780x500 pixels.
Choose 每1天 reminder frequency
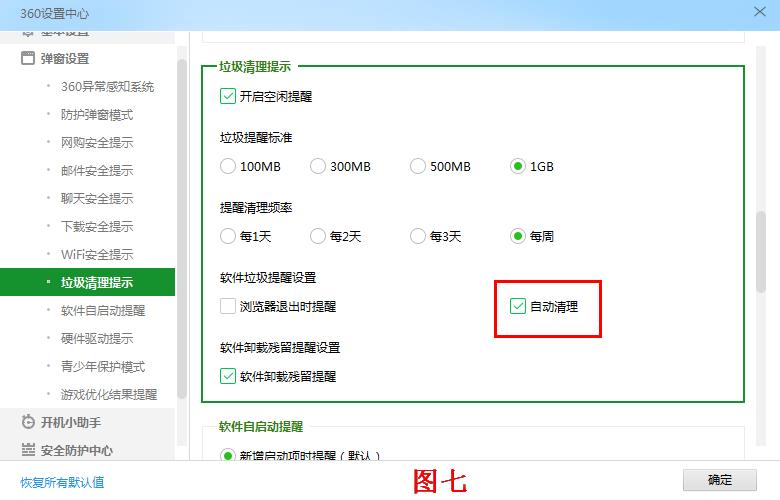[x=227, y=236]
